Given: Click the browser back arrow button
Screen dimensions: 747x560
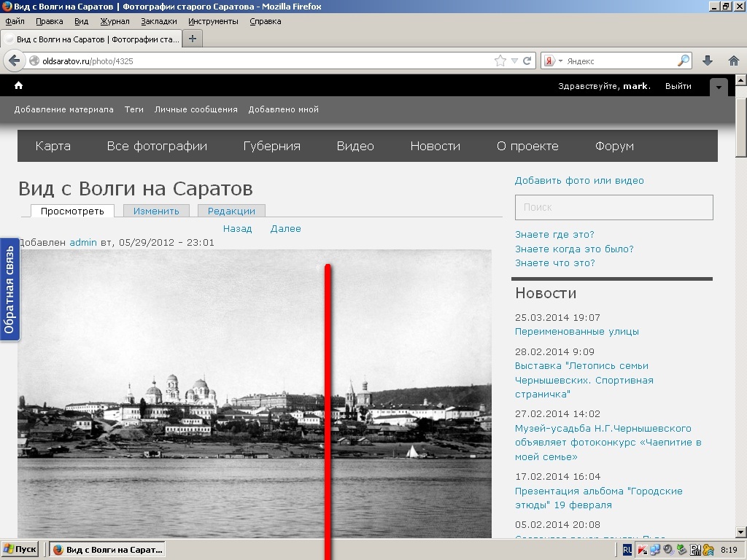Looking at the screenshot, I should pos(14,61).
